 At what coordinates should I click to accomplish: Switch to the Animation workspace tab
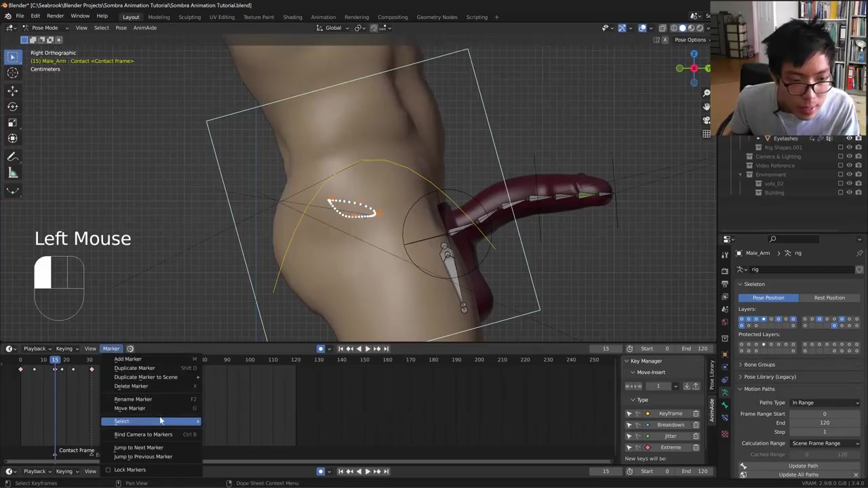(x=323, y=17)
